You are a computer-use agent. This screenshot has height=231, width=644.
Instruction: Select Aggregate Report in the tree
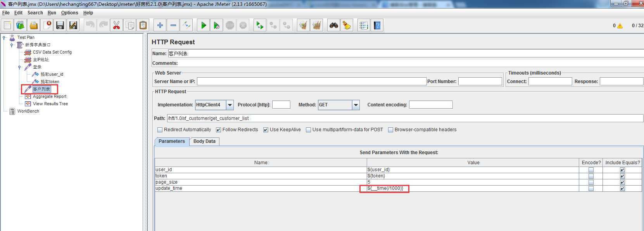point(50,96)
